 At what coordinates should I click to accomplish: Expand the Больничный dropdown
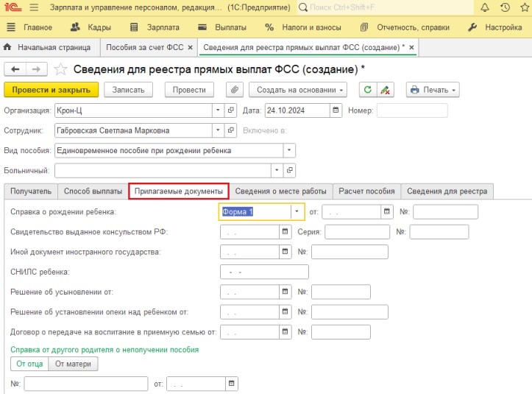(277, 170)
